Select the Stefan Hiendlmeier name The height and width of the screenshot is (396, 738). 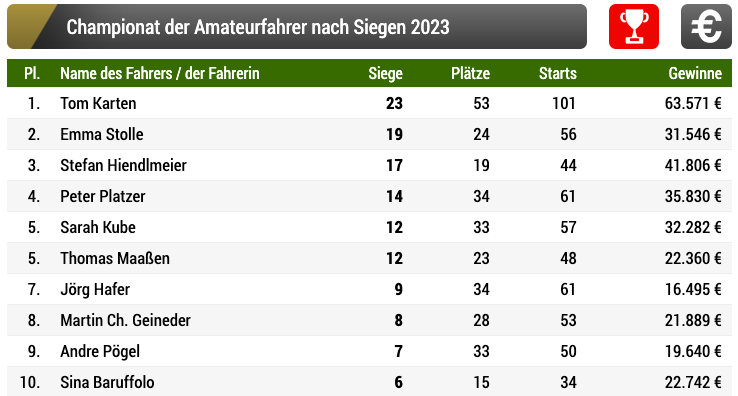[x=123, y=165]
